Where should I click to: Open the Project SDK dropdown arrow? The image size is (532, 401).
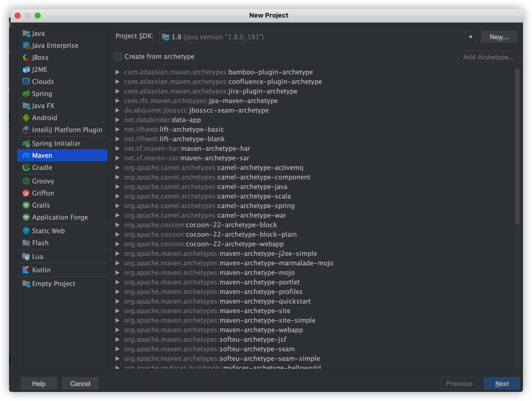click(x=471, y=37)
